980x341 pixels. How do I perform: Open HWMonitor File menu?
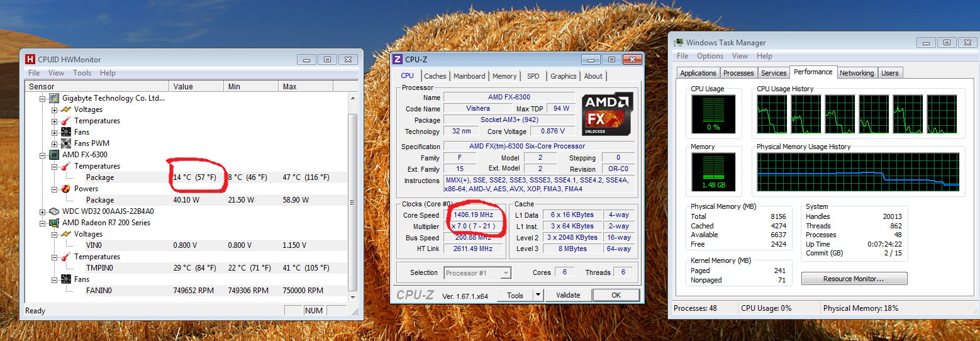34,73
